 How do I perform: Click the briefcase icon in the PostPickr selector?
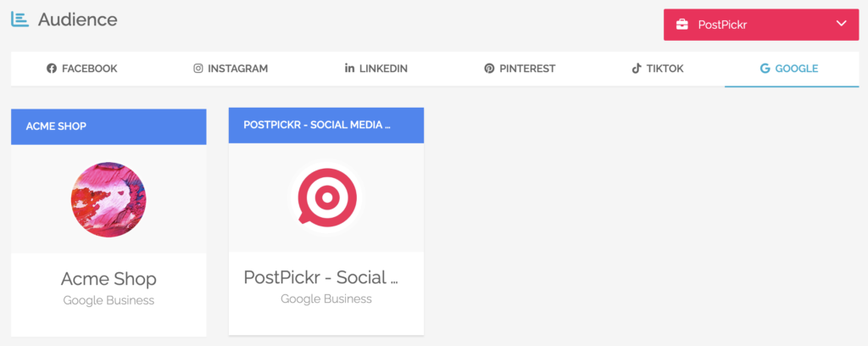coord(682,25)
